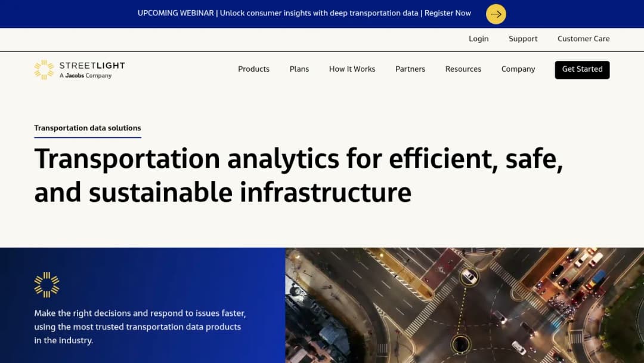Screen dimensions: 644x363
Task: Open the Resources menu
Action: [x=463, y=69]
